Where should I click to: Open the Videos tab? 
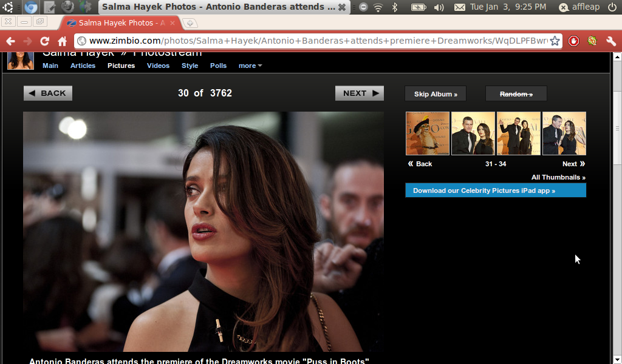159,66
